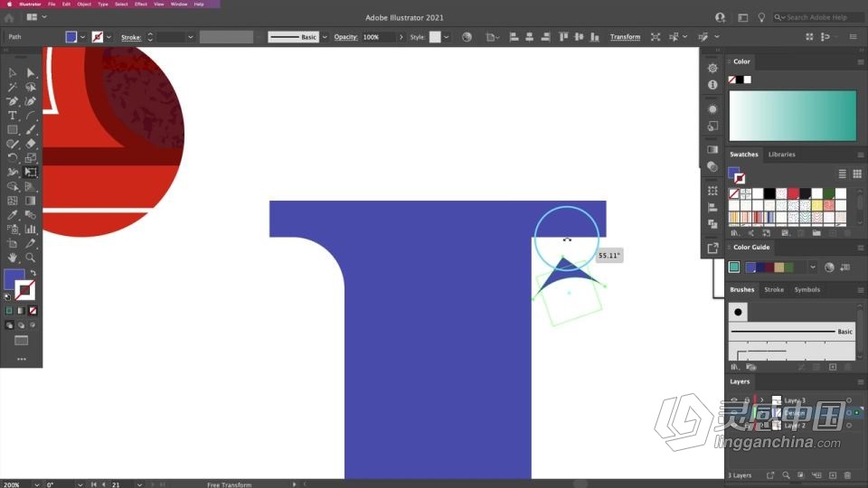868x488 pixels.
Task: Open Color Guide harmony rules dropdown
Action: pyautogui.click(x=812, y=267)
